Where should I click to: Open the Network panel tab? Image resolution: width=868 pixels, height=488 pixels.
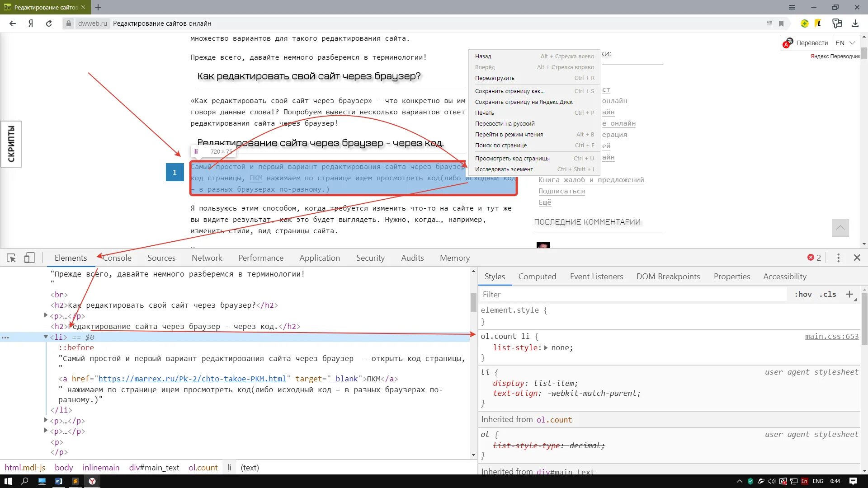[x=207, y=258]
